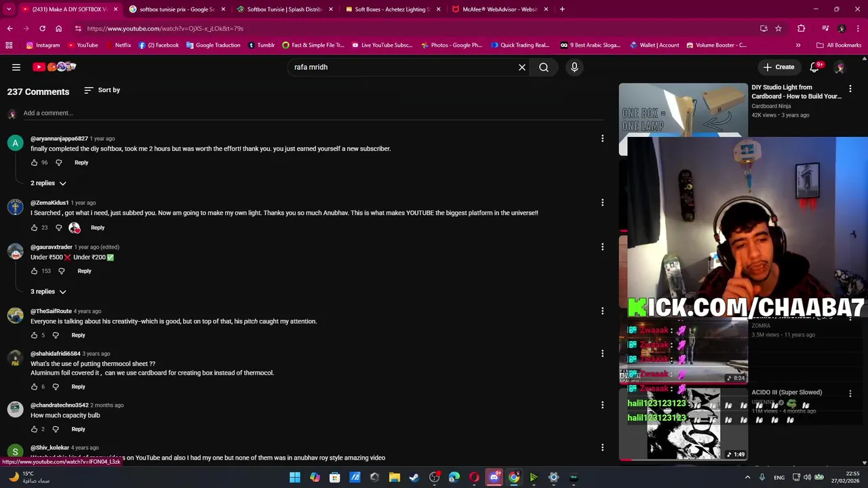Open Steam from taskbar

[414, 478]
